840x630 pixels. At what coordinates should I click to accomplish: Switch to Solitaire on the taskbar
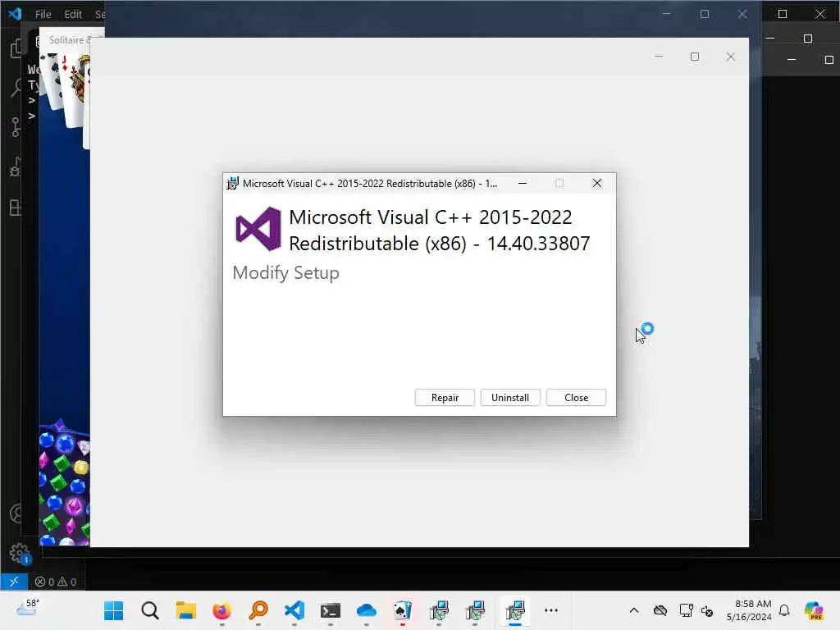(x=402, y=610)
